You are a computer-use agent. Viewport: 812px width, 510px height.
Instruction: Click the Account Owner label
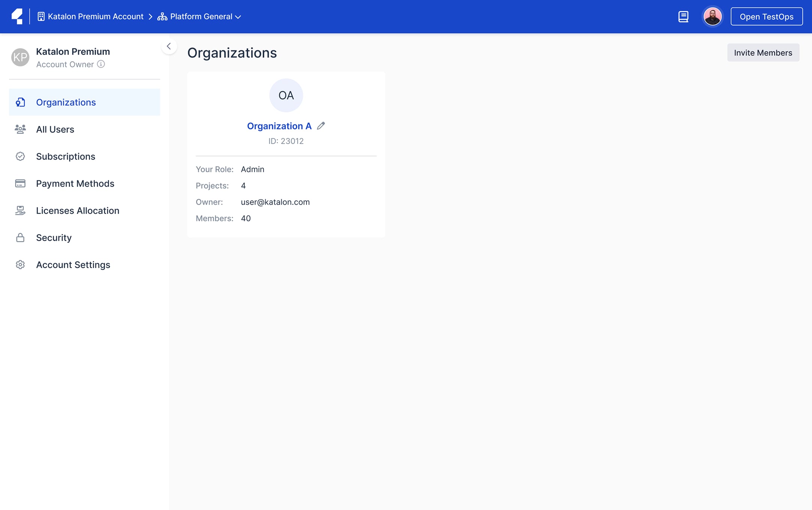[x=65, y=64]
